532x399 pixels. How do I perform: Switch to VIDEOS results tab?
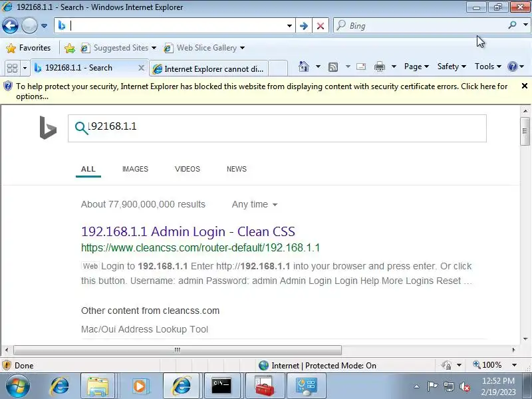click(188, 169)
